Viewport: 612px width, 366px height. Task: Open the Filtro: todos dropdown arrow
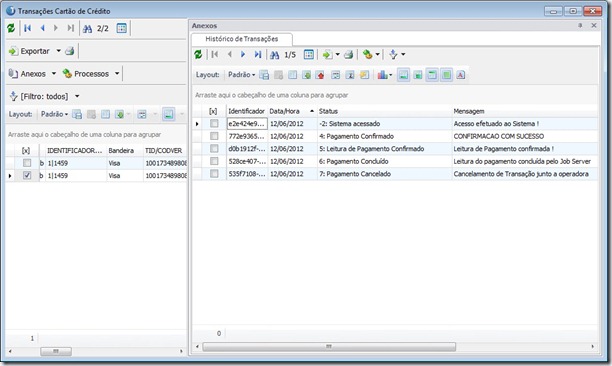(77, 96)
